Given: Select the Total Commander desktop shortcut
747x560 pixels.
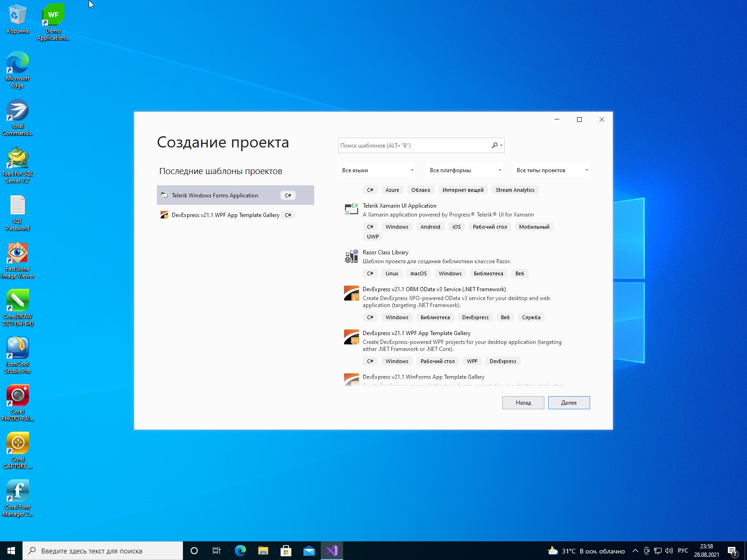Looking at the screenshot, I should [18, 117].
